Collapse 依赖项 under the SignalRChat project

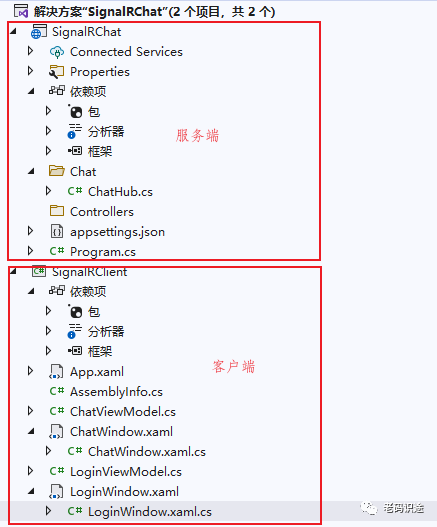[31, 91]
